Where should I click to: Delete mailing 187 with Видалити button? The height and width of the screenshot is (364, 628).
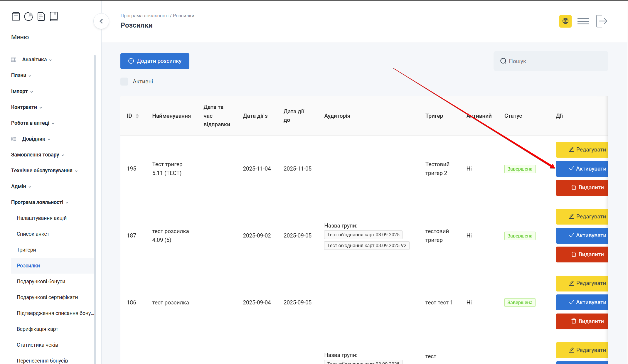tap(582, 255)
